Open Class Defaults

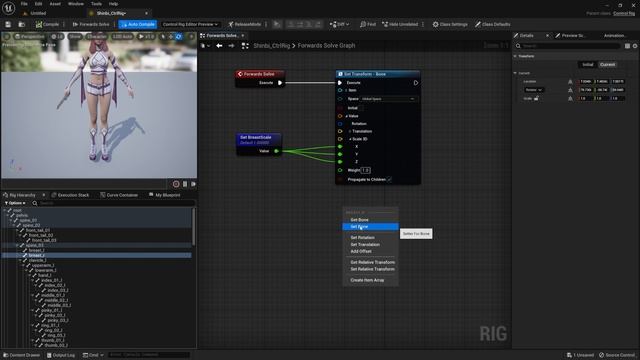[x=492, y=24]
